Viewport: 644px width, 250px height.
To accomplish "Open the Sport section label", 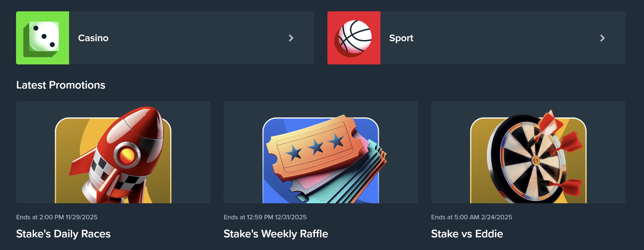I will [x=401, y=38].
